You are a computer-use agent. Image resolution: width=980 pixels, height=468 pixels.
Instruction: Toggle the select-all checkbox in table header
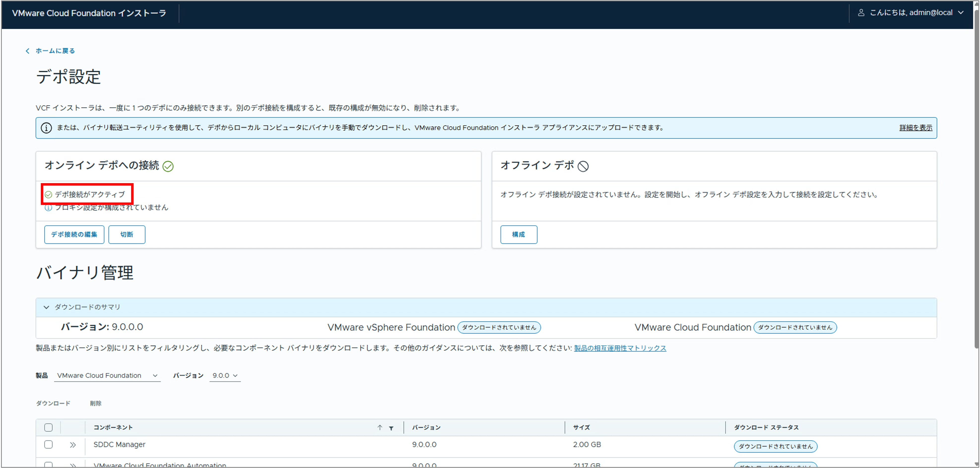click(48, 428)
